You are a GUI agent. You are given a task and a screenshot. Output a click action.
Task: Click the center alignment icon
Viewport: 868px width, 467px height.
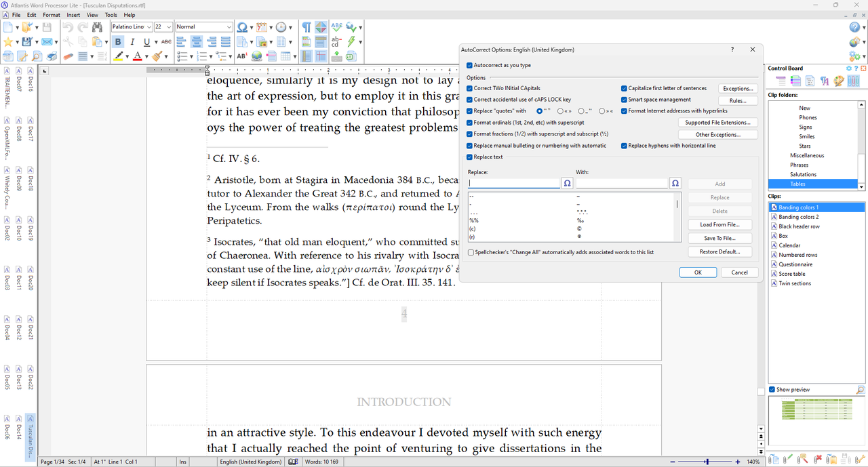pos(196,42)
